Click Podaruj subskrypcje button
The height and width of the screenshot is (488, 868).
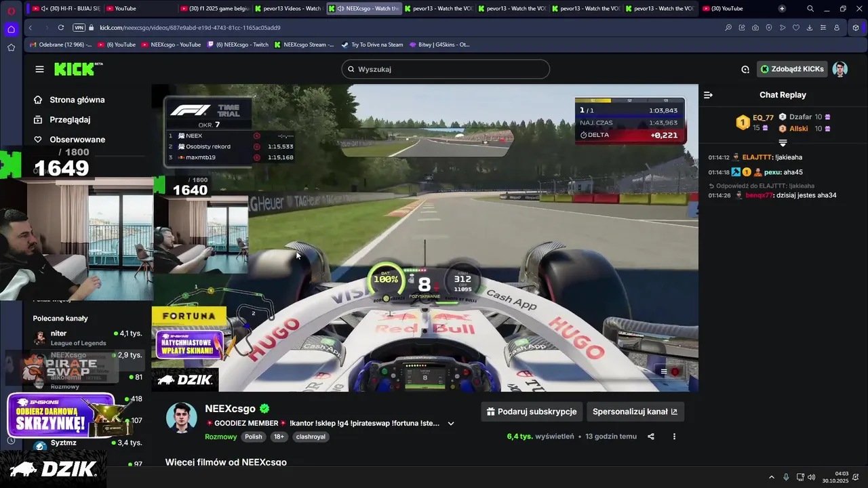(532, 411)
